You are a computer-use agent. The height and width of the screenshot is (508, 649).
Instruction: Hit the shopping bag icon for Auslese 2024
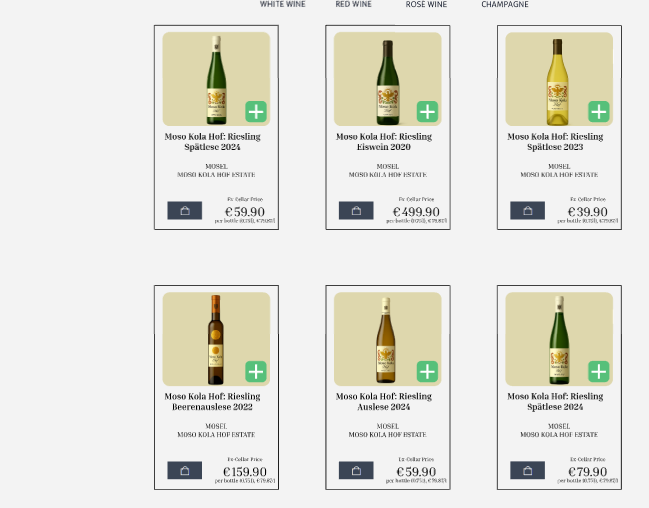click(356, 470)
